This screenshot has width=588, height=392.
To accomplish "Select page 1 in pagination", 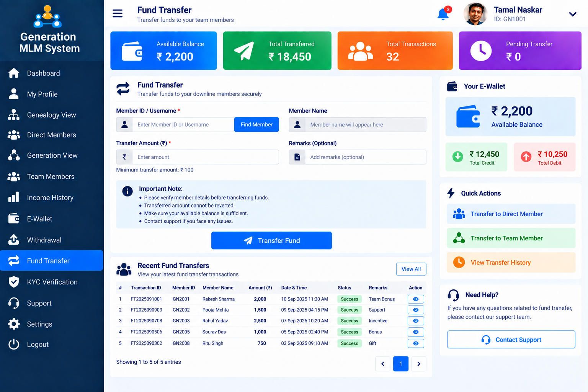I will (x=401, y=364).
